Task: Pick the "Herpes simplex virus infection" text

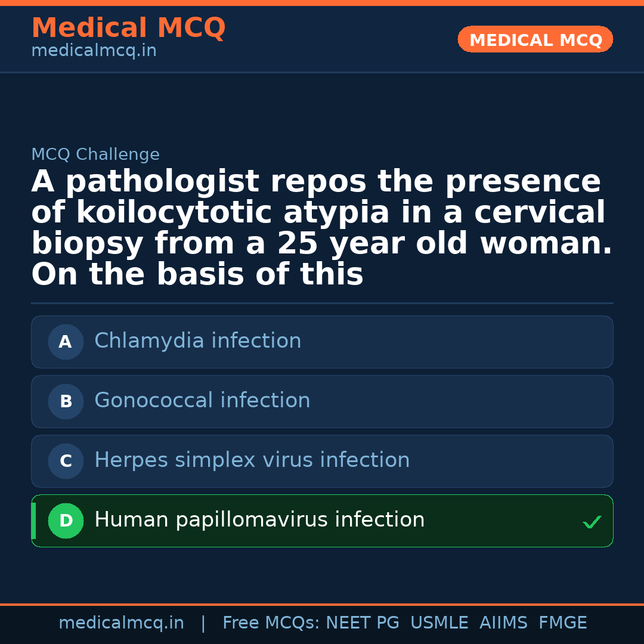Action: point(252,460)
